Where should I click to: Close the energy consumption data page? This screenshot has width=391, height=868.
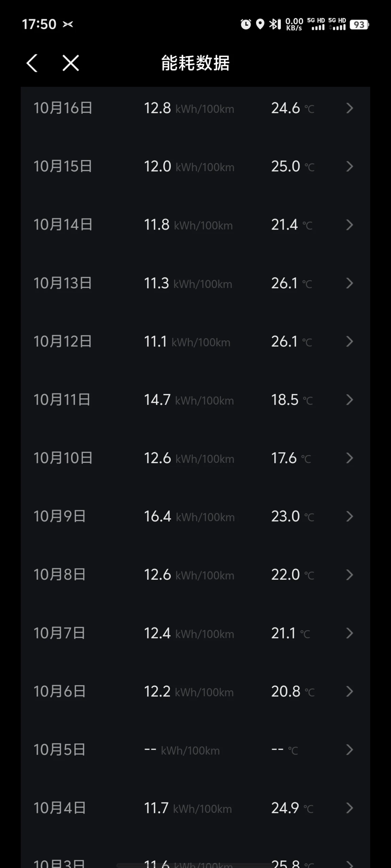tap(71, 63)
